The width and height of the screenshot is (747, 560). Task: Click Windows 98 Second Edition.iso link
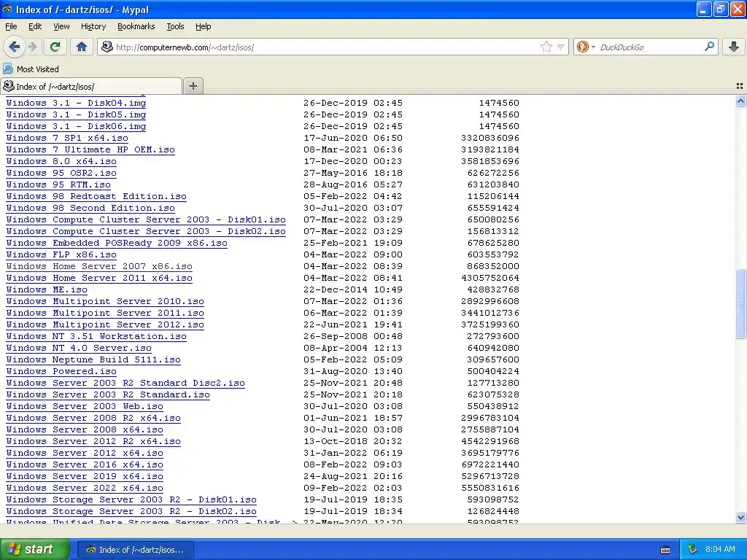point(90,208)
